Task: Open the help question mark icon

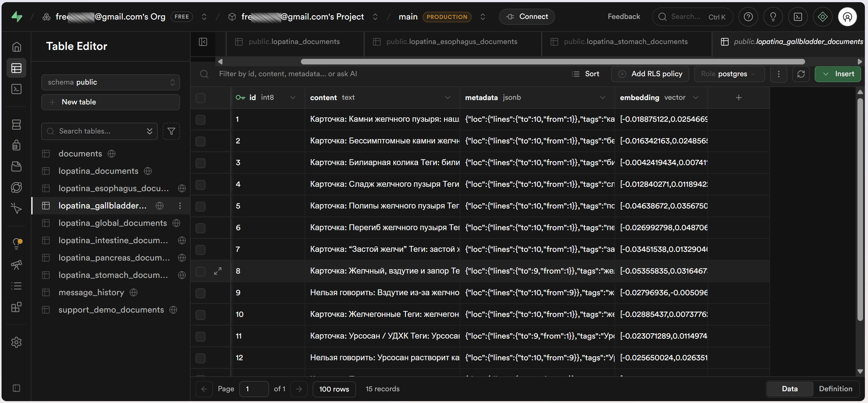Action: 748,16
